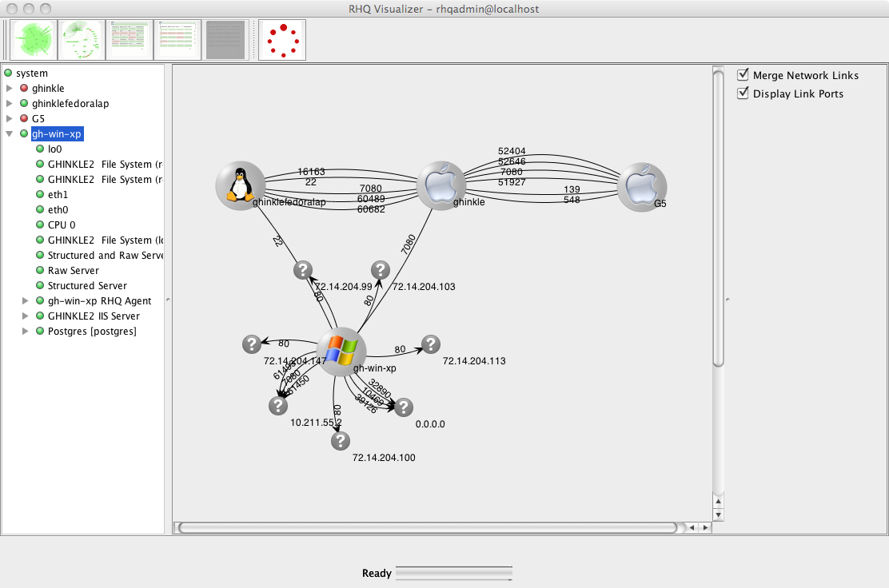This screenshot has width=889, height=588.
Task: Click unknown node 72.14.204.113
Action: click(431, 344)
